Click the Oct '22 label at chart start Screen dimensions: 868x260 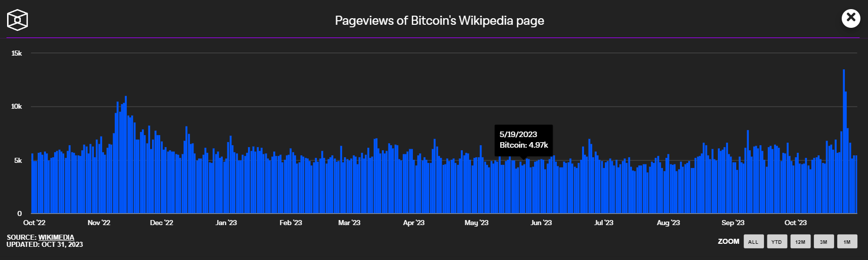point(34,223)
